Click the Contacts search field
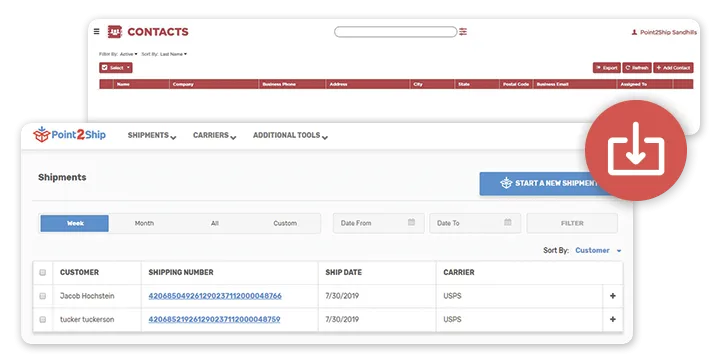The height and width of the screenshot is (362, 720). click(x=395, y=32)
